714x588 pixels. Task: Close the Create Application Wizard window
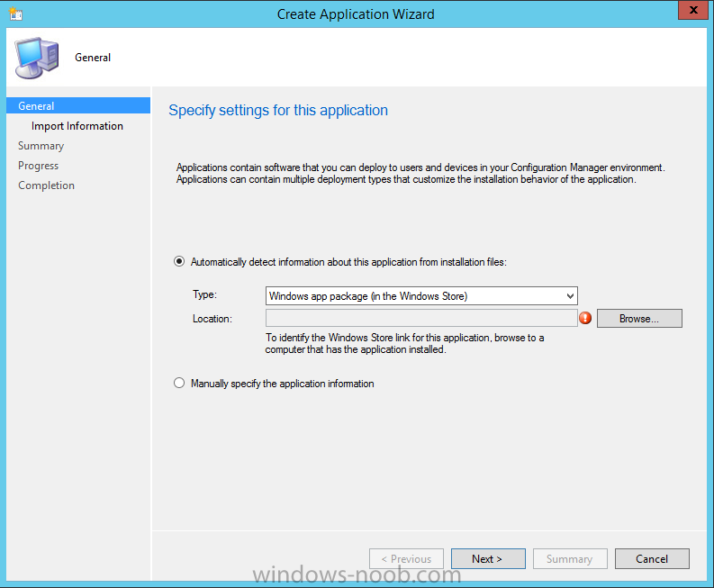tap(693, 10)
